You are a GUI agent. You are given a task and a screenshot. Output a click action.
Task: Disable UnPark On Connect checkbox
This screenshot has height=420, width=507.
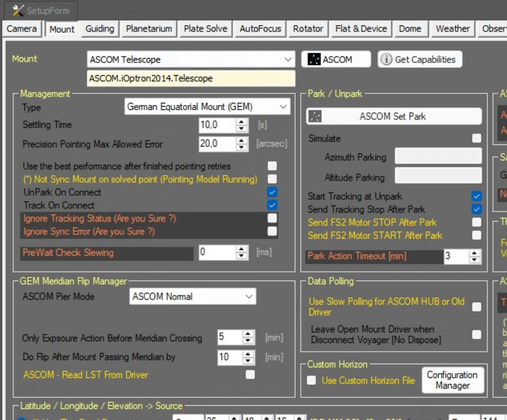pos(272,192)
